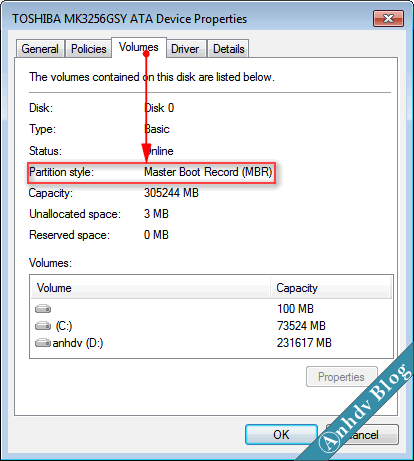Click the (C:) volume drive icon
Image resolution: width=414 pixels, height=461 pixels.
[43, 326]
